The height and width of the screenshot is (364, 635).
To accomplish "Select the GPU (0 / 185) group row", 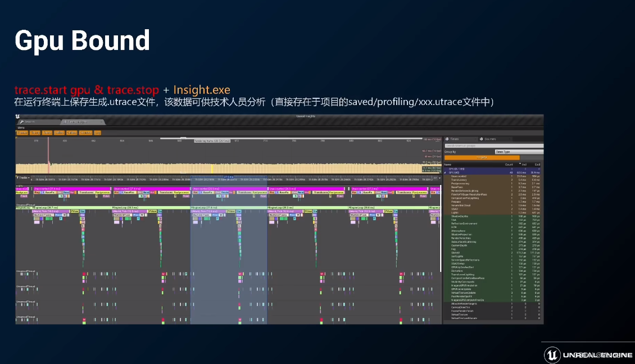I will pos(493,169).
